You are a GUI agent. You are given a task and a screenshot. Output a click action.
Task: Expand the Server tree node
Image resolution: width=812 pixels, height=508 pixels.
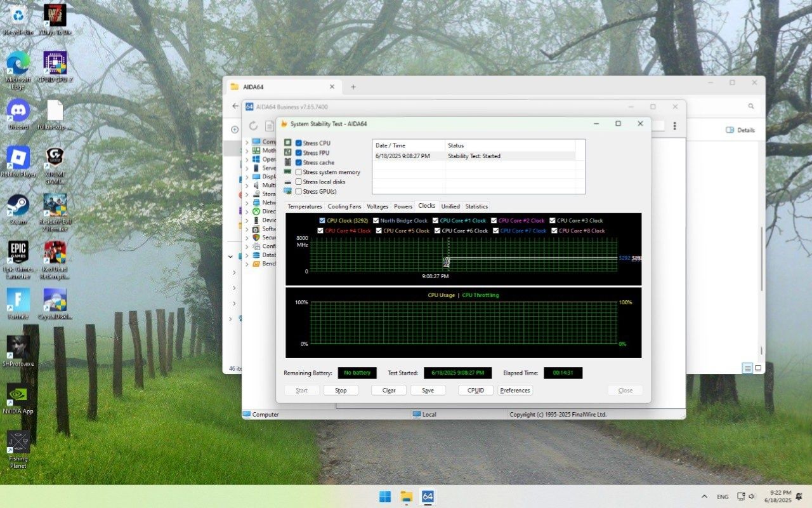tap(247, 168)
